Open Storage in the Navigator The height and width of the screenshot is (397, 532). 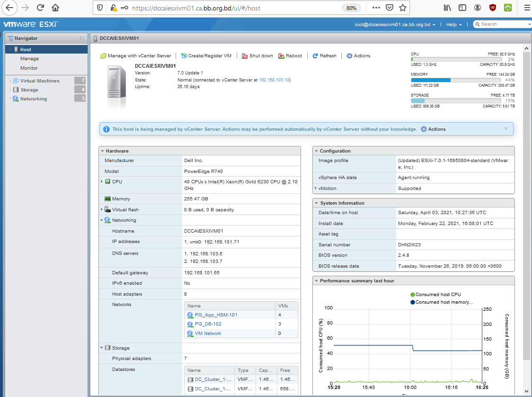(x=29, y=90)
